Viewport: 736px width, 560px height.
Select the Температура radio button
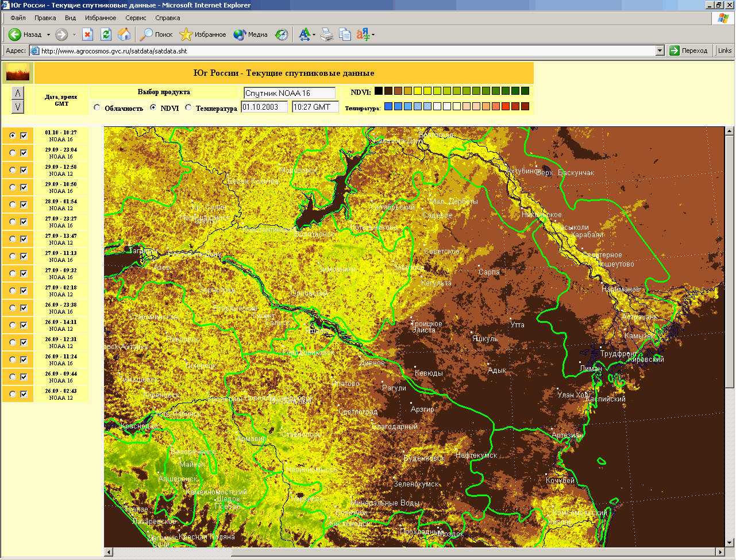click(x=188, y=107)
